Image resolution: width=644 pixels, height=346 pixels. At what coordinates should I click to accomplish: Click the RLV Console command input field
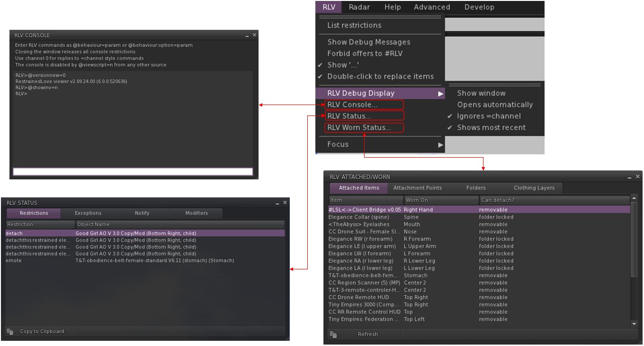click(x=133, y=172)
